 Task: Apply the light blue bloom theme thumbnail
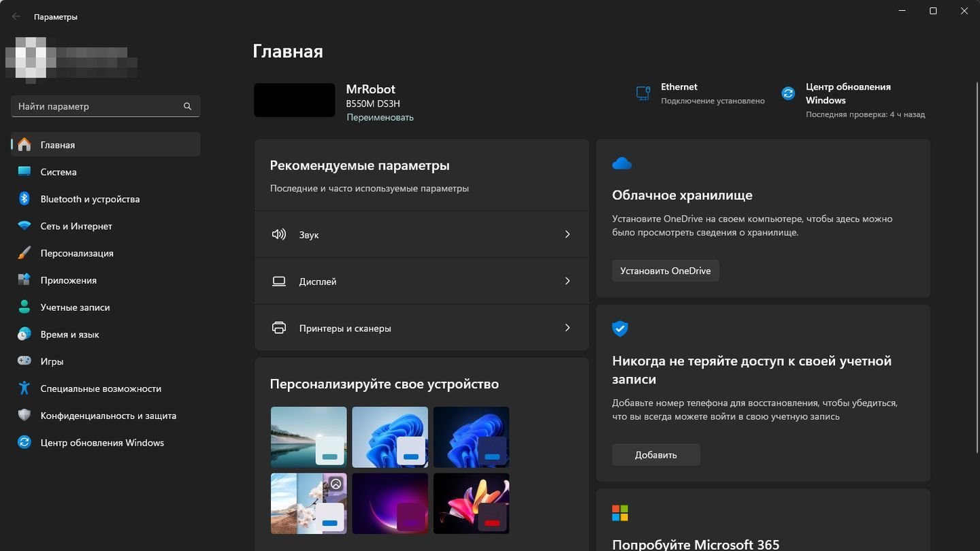390,437
